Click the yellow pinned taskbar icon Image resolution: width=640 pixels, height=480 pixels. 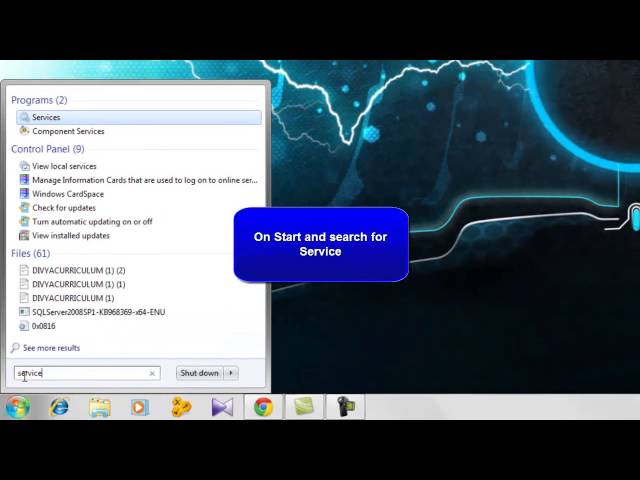click(181, 407)
